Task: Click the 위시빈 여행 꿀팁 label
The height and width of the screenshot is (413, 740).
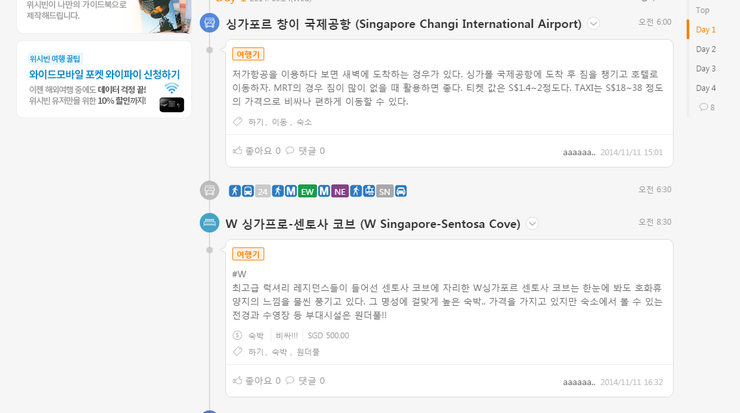Action: click(x=55, y=59)
